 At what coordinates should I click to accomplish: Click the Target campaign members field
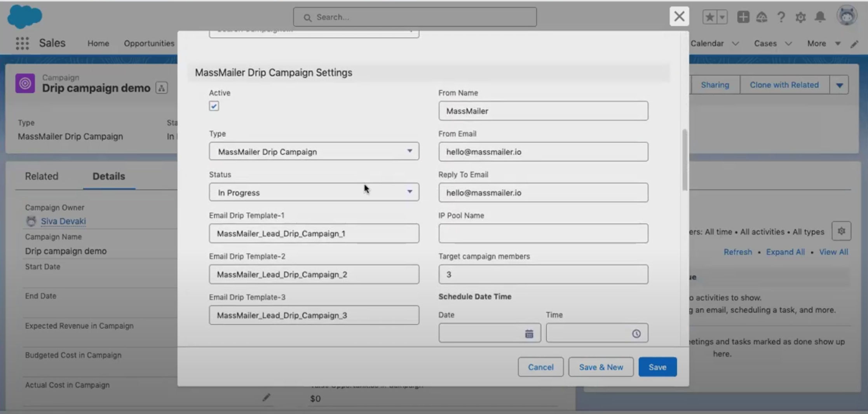tap(543, 274)
